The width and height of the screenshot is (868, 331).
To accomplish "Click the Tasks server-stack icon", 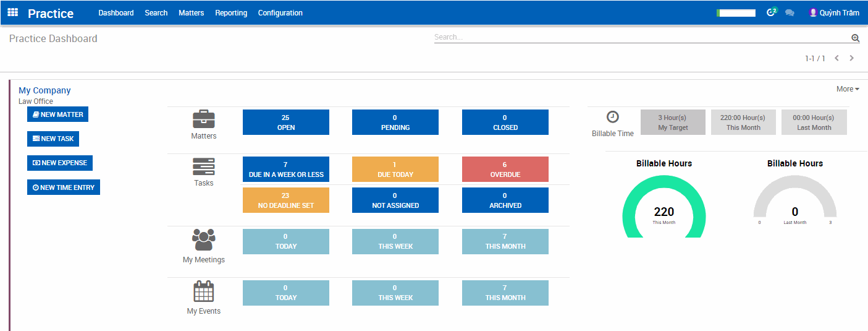I will [x=204, y=167].
